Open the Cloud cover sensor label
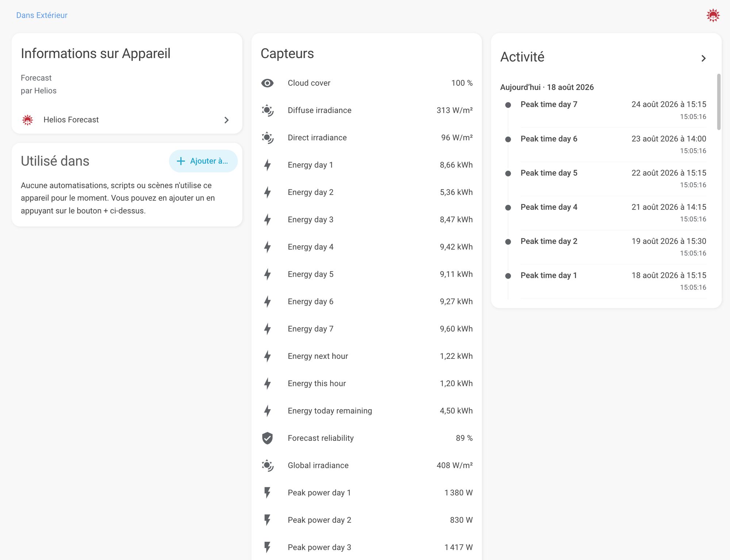 point(309,83)
